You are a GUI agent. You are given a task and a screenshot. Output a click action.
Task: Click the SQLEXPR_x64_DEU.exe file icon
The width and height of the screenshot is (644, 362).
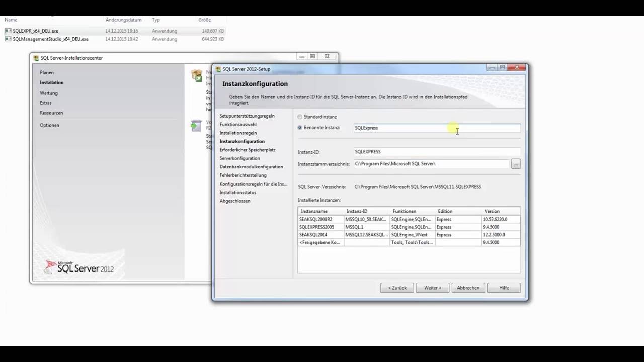pyautogui.click(x=8, y=31)
